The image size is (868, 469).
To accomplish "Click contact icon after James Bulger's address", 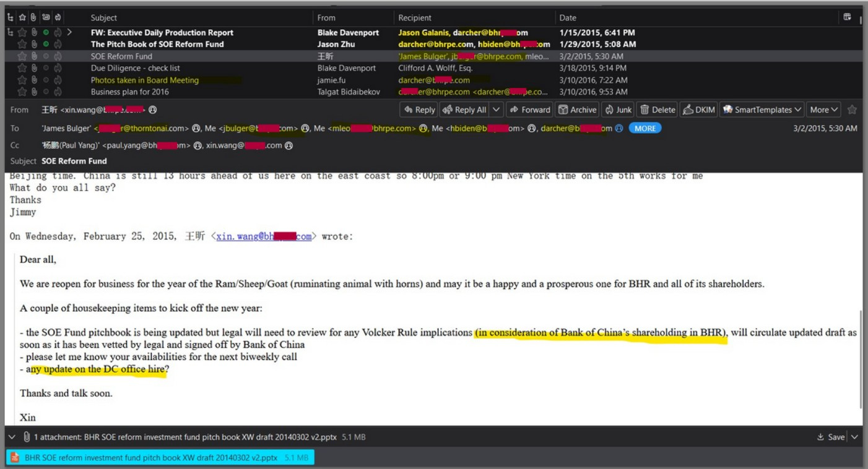I will [195, 129].
